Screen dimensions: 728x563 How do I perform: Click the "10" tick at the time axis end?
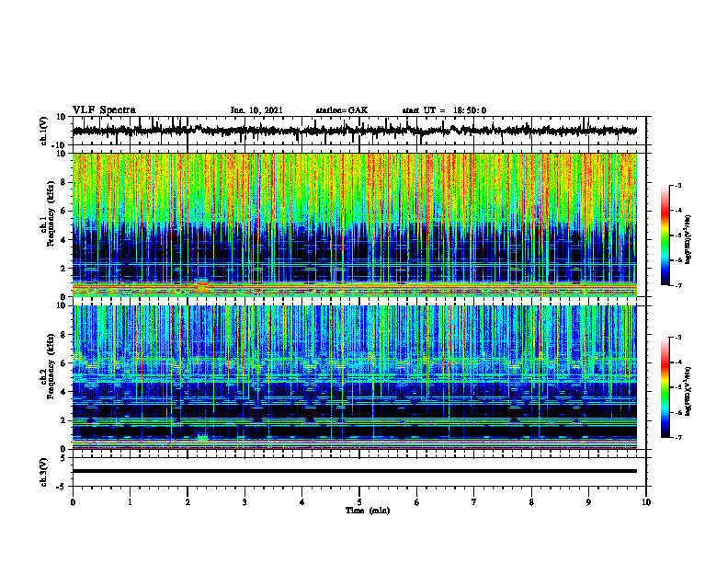click(646, 502)
